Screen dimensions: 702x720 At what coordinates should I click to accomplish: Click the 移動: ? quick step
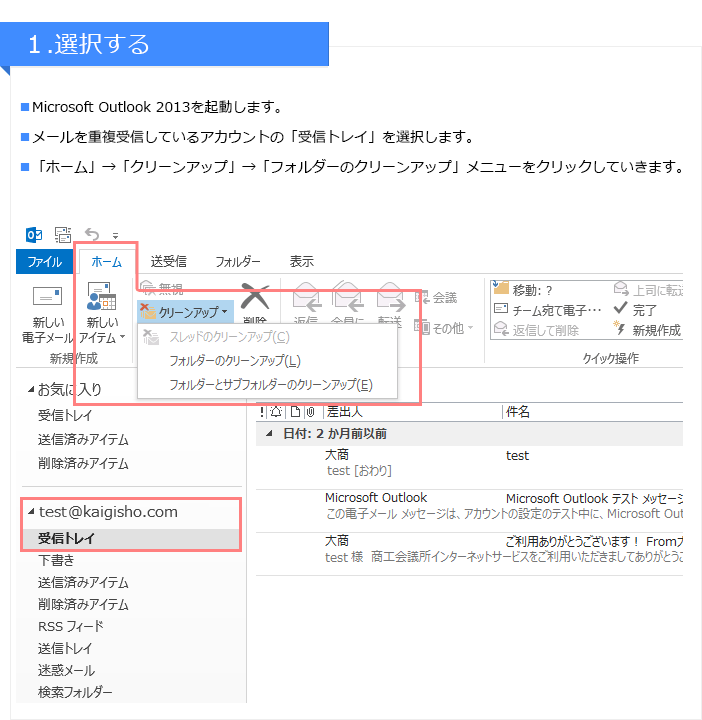coord(523,290)
